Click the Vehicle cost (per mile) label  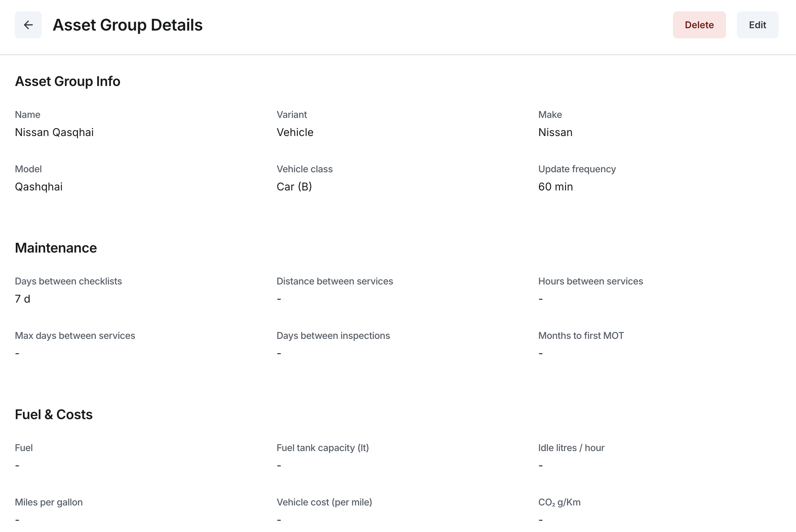324,502
